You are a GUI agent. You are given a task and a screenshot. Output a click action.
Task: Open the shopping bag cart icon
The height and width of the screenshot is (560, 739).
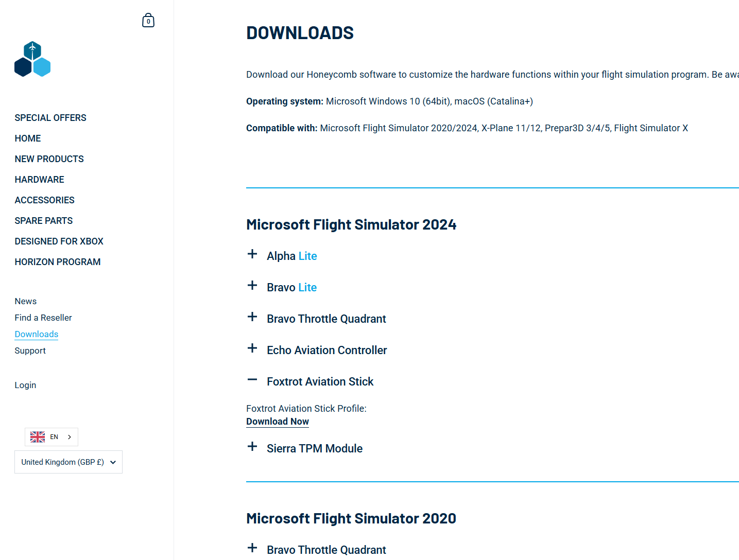pos(148,21)
